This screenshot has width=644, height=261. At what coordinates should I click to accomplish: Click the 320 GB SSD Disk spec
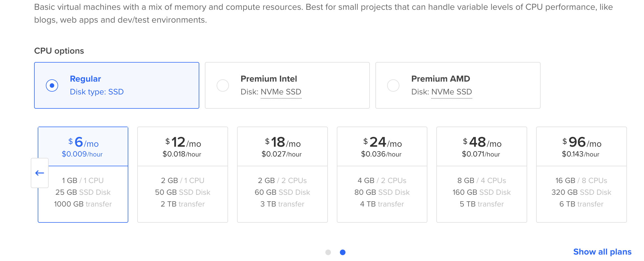(581, 192)
